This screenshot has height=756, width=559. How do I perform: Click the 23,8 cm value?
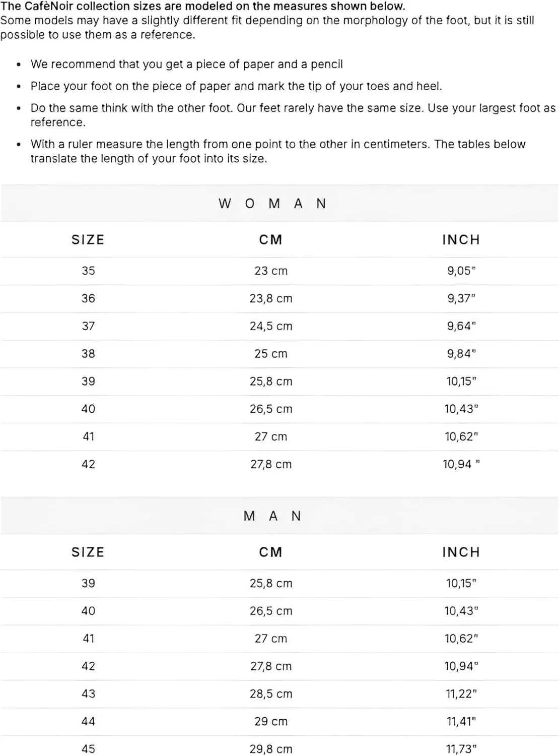point(271,298)
